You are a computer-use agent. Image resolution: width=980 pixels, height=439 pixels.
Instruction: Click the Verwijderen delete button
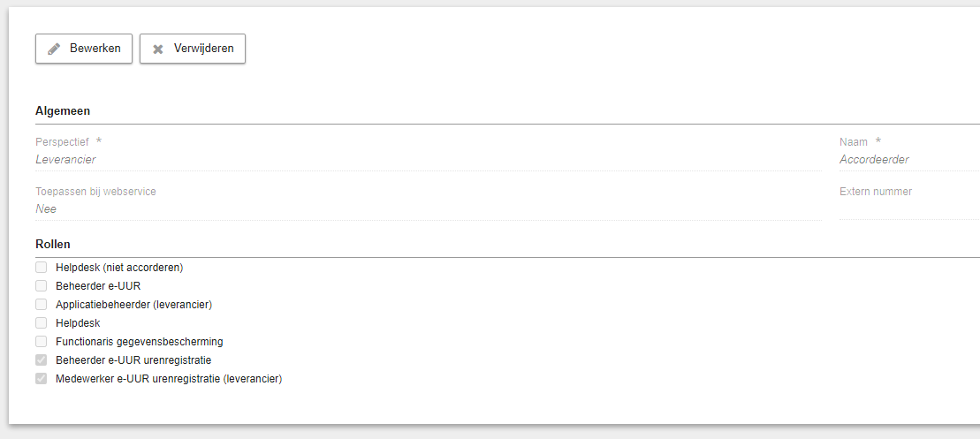193,49
